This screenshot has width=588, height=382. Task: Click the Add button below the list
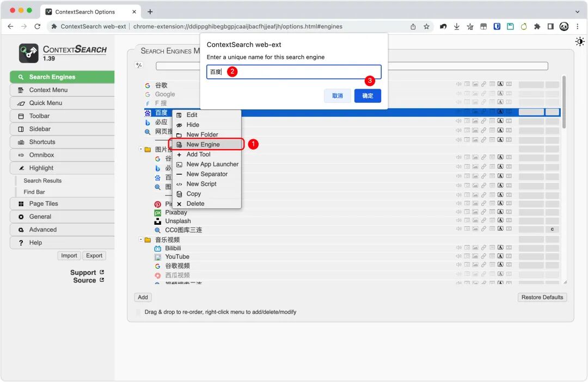pos(143,297)
